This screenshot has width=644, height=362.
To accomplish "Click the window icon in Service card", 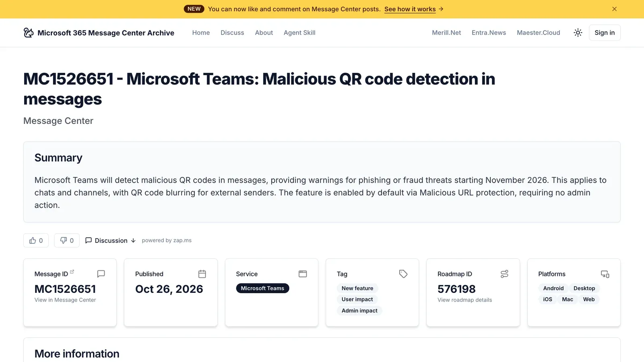I will [x=303, y=274].
